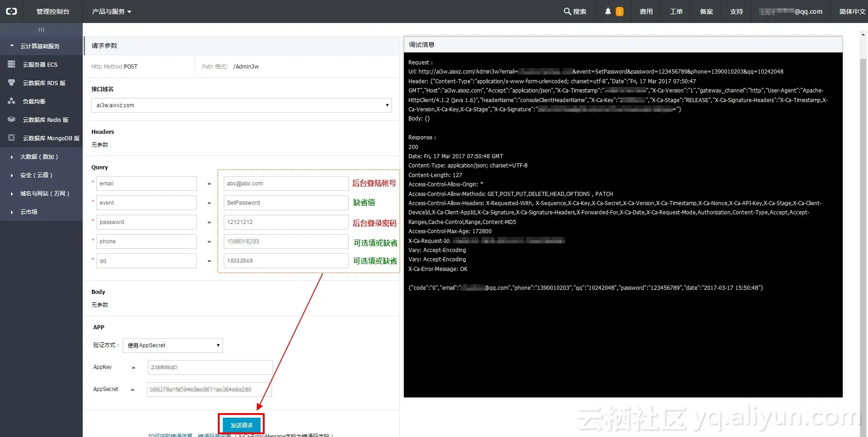The width and height of the screenshot is (868, 437).
Task: Open the 支持 menu
Action: [x=737, y=11]
